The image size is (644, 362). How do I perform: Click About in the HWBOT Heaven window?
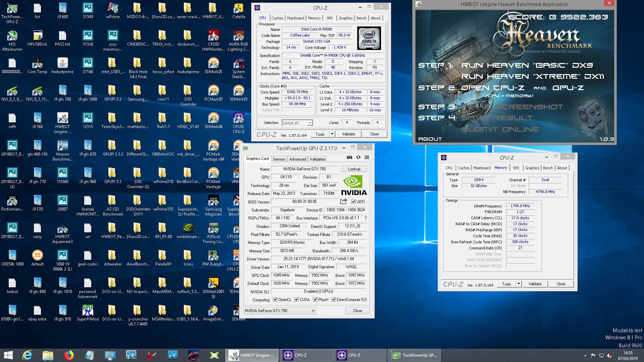[430, 139]
